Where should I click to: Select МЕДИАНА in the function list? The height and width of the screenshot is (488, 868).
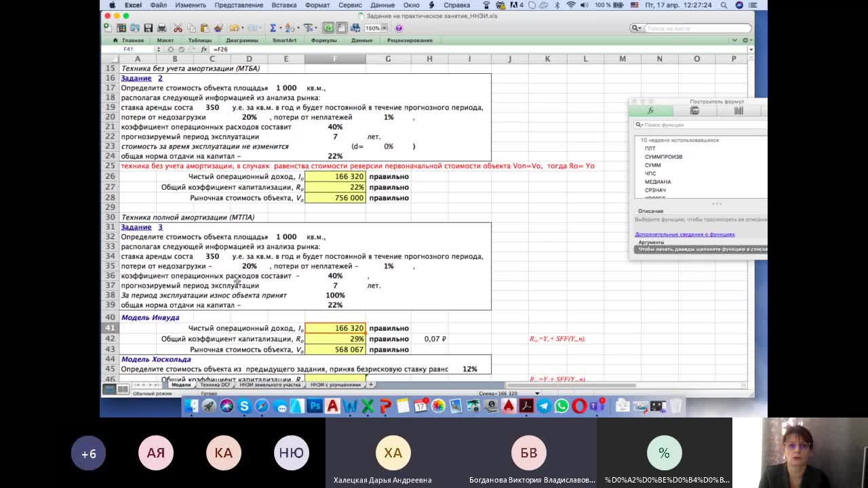(x=658, y=182)
